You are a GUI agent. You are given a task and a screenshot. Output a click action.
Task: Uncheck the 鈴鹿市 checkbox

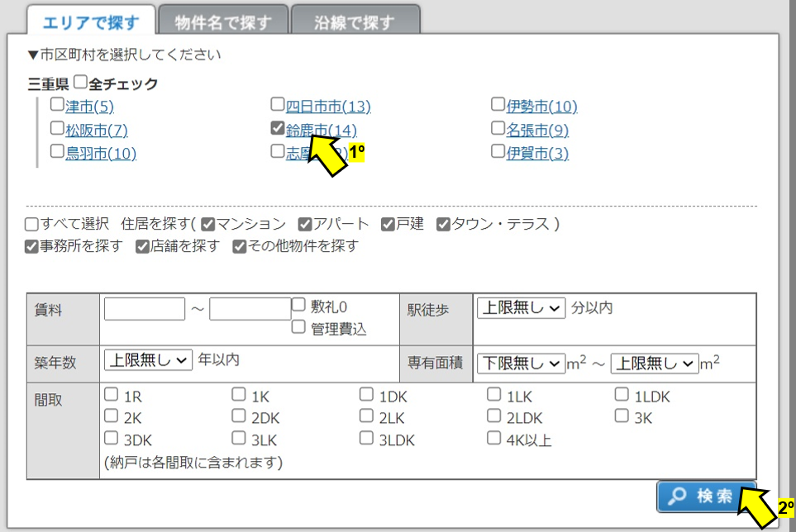278,128
